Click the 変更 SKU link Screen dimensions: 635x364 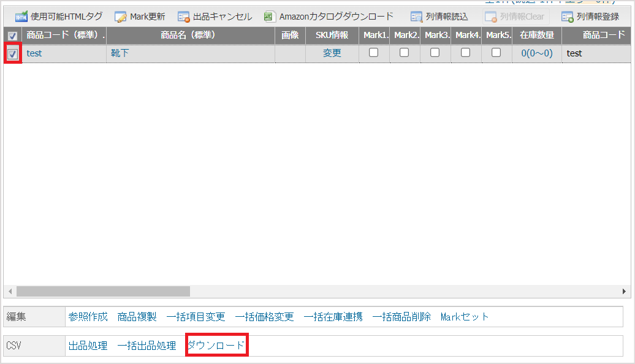coord(332,53)
